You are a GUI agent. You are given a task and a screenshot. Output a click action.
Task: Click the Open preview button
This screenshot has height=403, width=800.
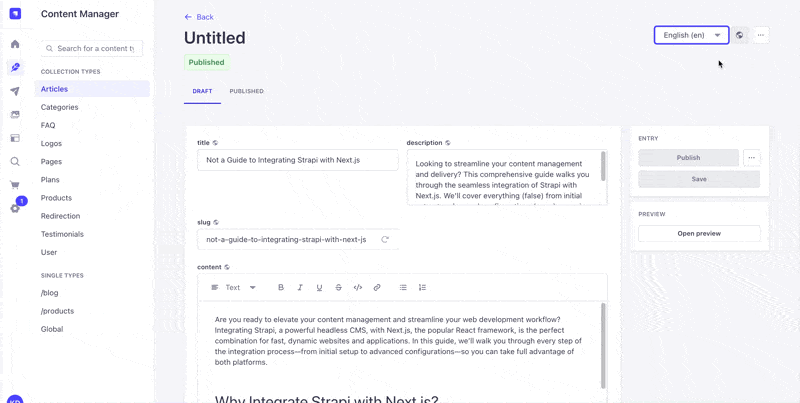[699, 233]
